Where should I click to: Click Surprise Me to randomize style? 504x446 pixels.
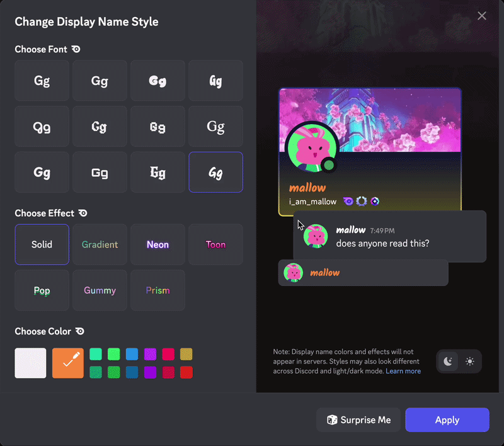point(358,420)
